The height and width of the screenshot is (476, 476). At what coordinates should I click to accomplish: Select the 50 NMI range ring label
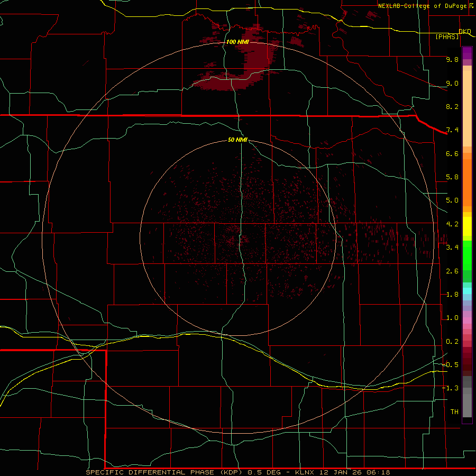[x=237, y=140]
